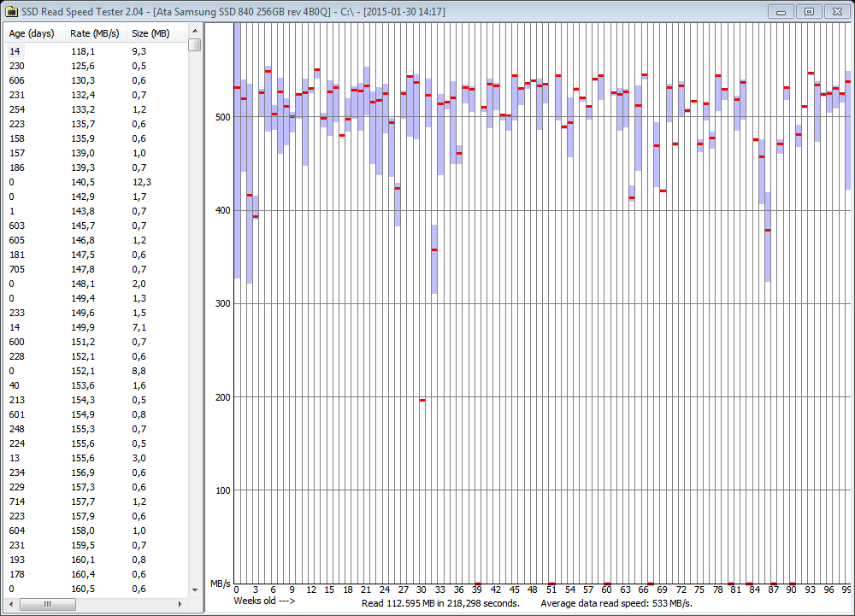
Task: Select the row with rate 118,1
Action: [96, 51]
